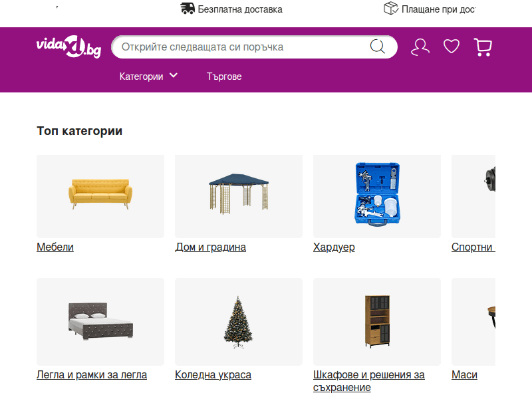
Task: Expand the Категории dropdown
Action: [148, 76]
